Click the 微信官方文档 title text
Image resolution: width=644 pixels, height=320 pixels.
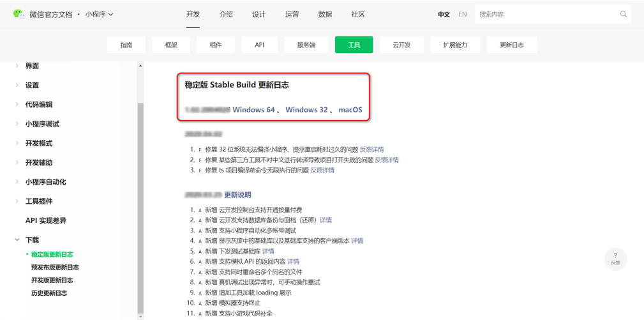tap(51, 14)
